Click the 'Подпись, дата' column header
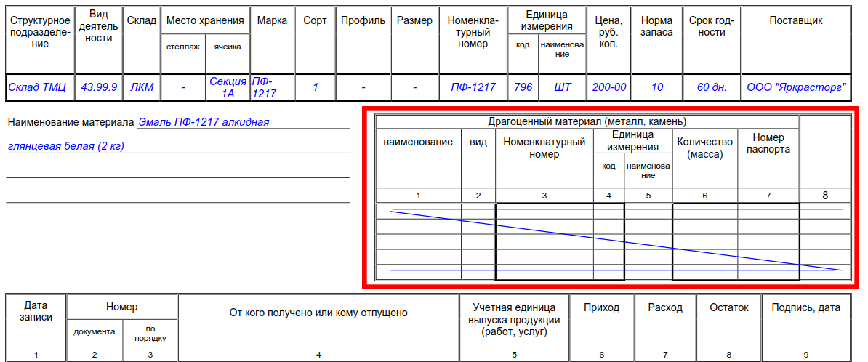 tap(805, 307)
